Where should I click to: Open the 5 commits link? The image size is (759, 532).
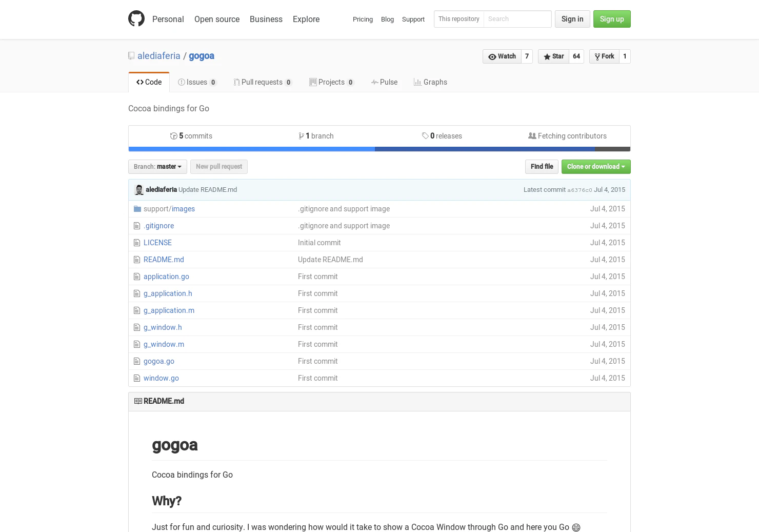[191, 136]
